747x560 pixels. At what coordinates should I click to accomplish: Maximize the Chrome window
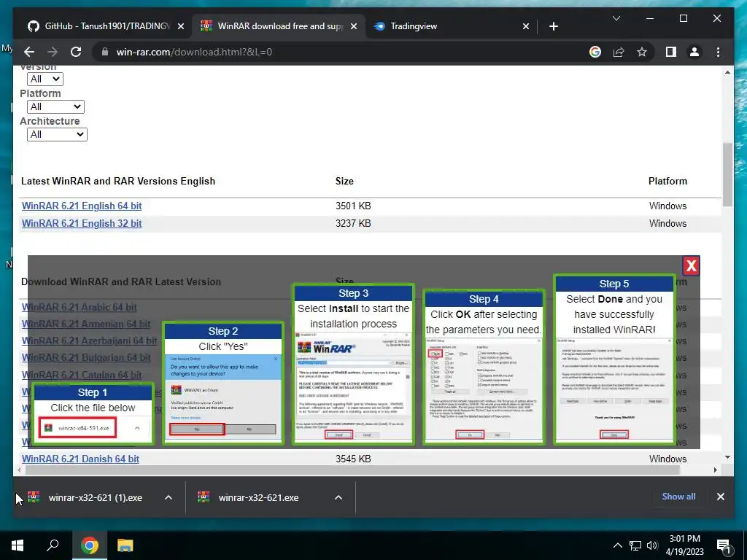pyautogui.click(x=683, y=18)
